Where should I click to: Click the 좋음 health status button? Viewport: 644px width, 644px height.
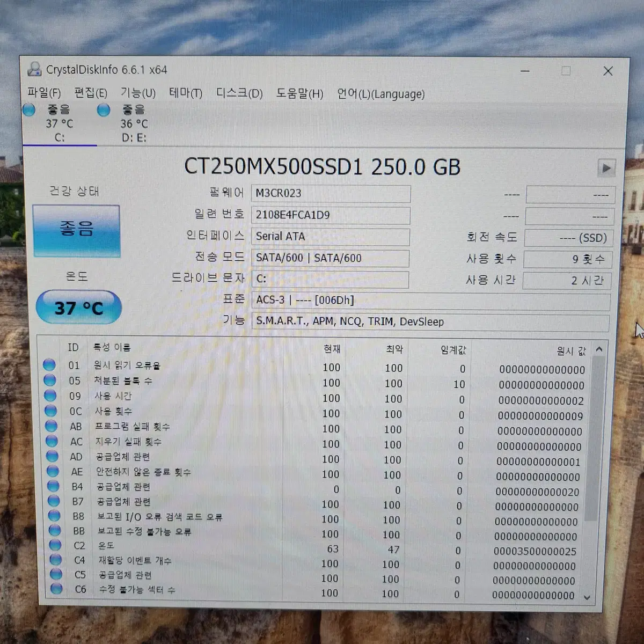[76, 231]
